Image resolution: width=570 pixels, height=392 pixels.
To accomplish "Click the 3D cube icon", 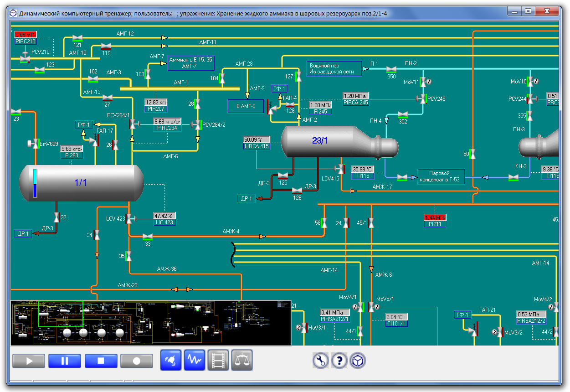I will [x=358, y=361].
